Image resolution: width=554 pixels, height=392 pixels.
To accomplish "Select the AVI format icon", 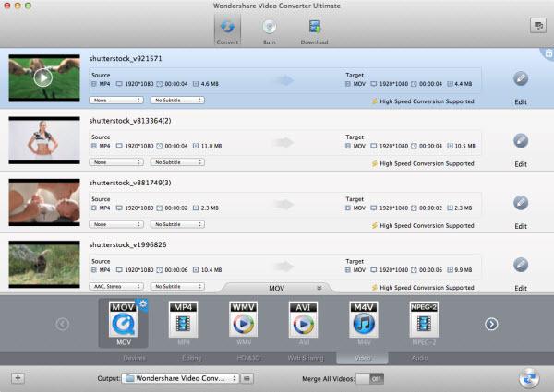I will tap(303, 319).
